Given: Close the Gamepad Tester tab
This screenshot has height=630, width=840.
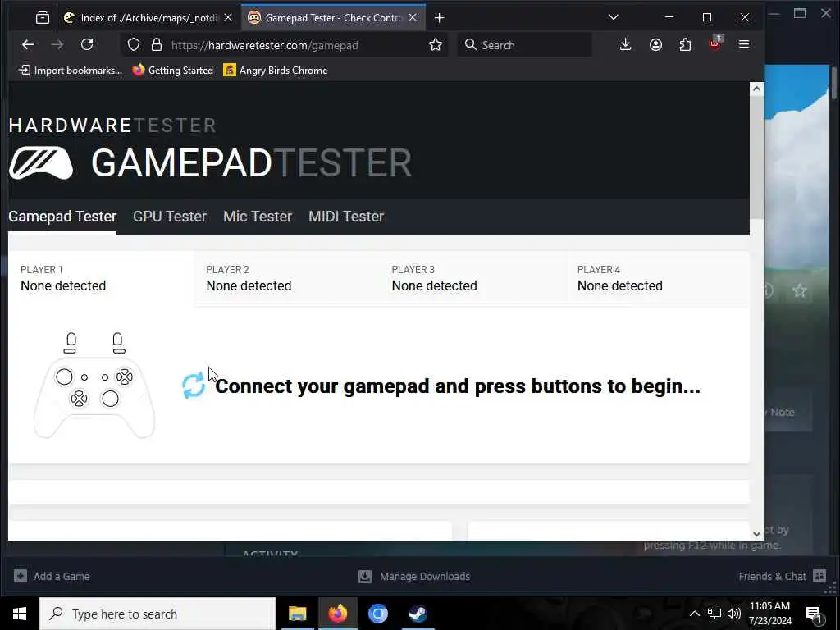Looking at the screenshot, I should click(x=413, y=18).
